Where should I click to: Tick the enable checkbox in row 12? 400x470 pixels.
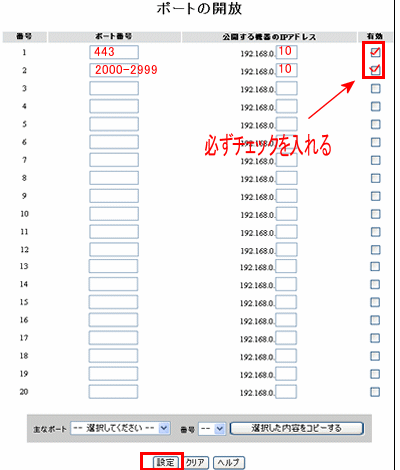point(376,250)
